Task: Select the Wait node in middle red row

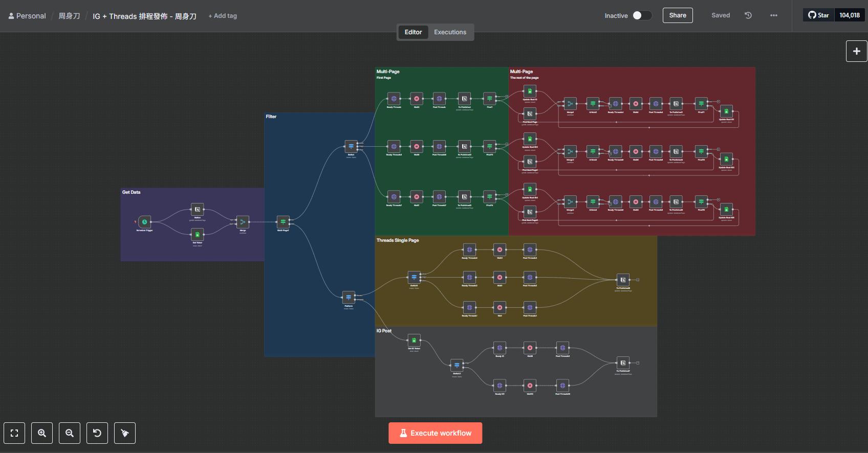Action: click(636, 151)
